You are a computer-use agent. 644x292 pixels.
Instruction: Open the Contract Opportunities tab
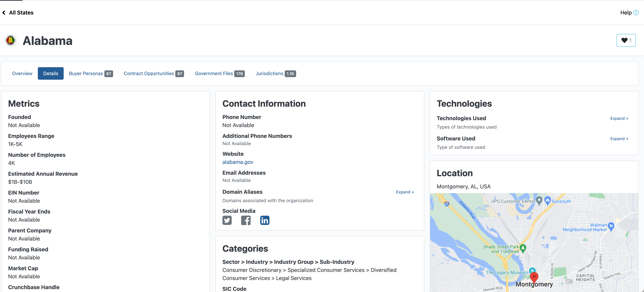click(154, 73)
